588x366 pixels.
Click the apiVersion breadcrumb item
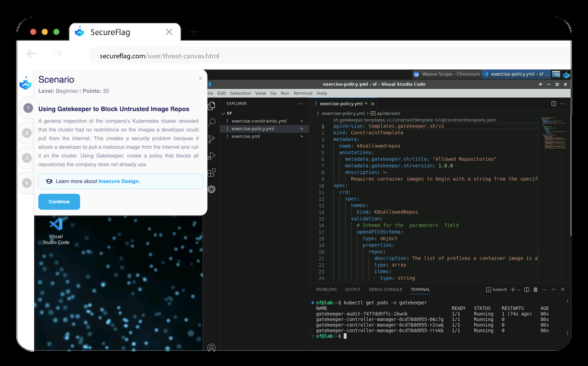[x=385, y=113]
